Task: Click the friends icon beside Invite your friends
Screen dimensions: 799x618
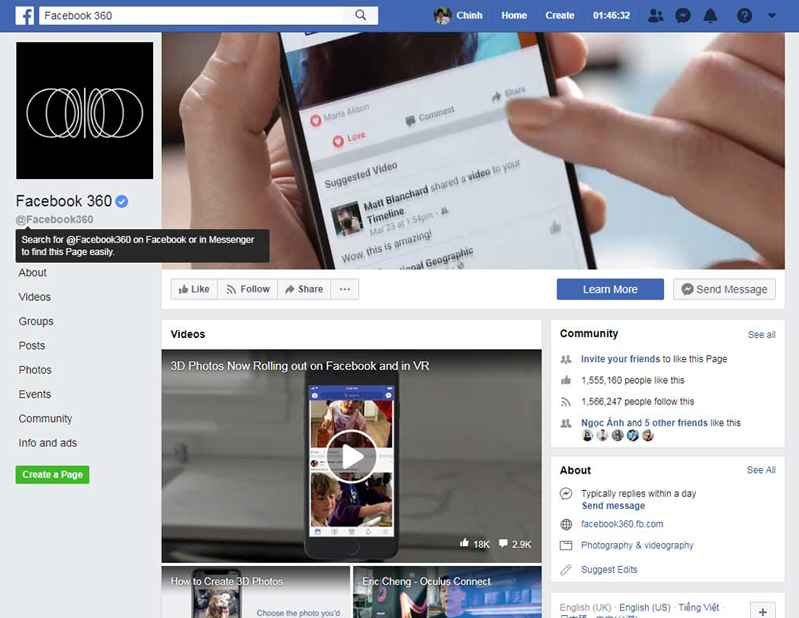Action: 566,359
